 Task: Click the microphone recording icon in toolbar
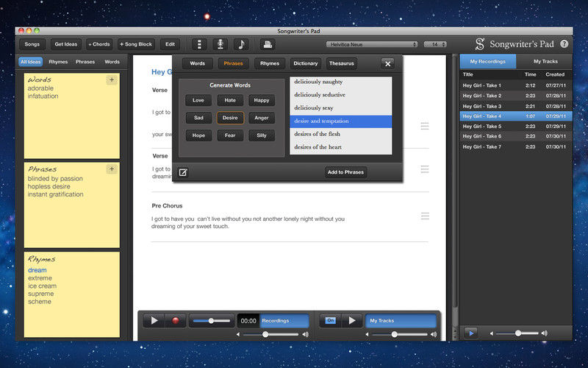(220, 44)
